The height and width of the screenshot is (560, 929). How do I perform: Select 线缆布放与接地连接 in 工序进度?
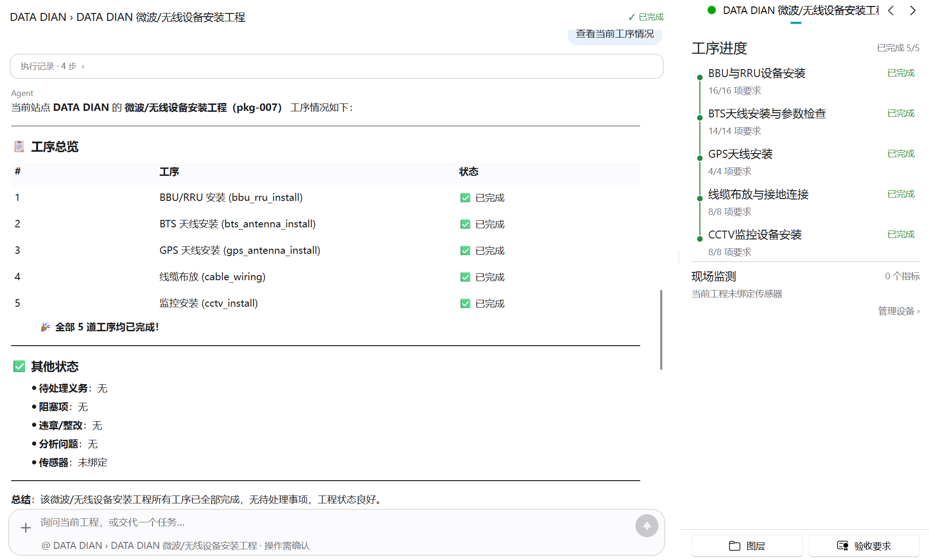pyautogui.click(x=758, y=194)
